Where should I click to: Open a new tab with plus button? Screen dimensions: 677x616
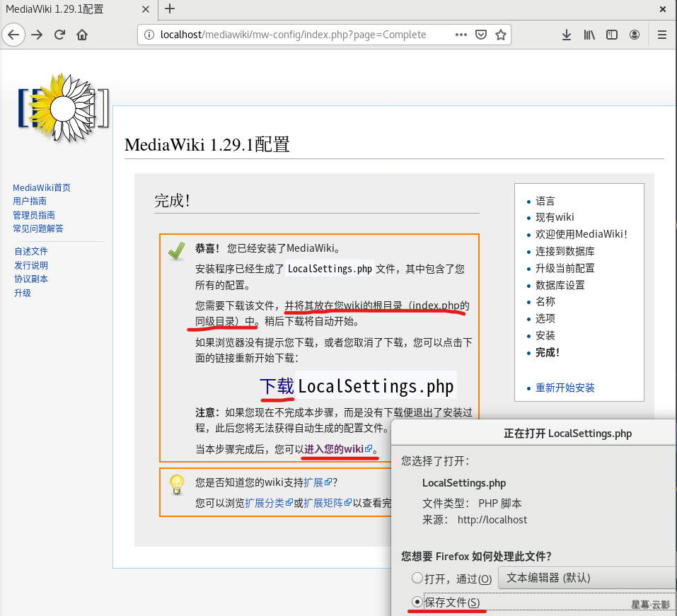[x=170, y=9]
